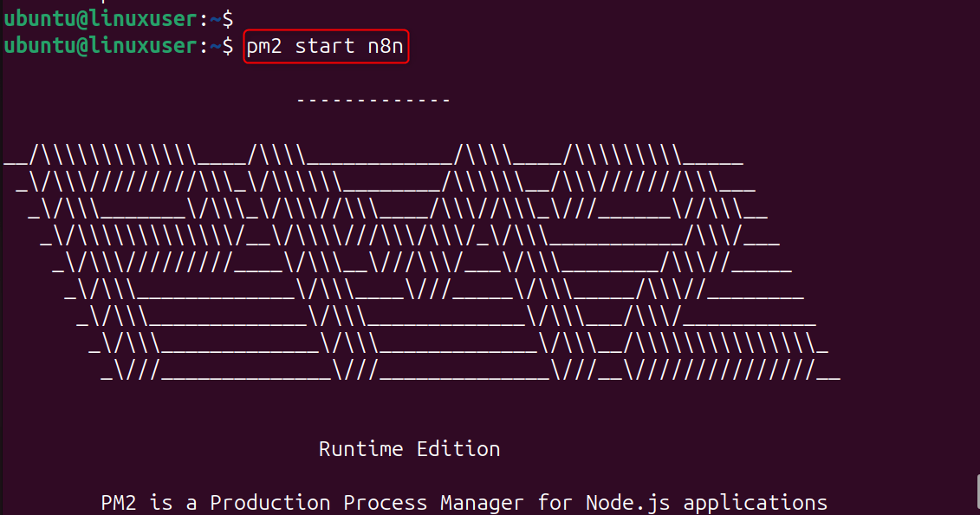Click the dashed line above the ASCII banner
Viewport: 980px width, 515px height.
pyautogui.click(x=373, y=101)
